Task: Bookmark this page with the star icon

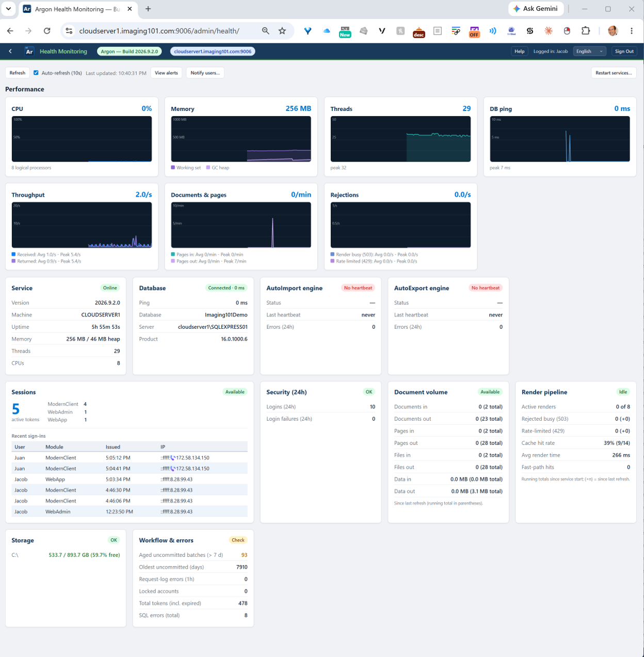Action: tap(282, 31)
